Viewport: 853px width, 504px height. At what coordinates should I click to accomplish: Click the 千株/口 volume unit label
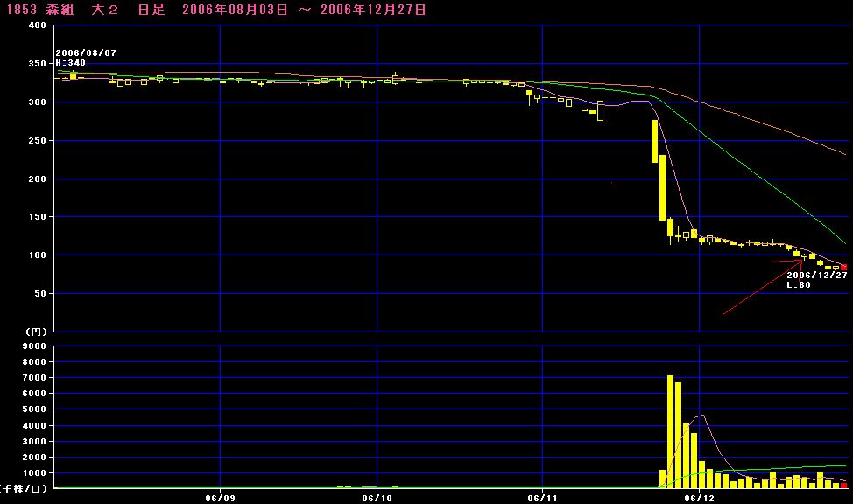pyautogui.click(x=24, y=488)
